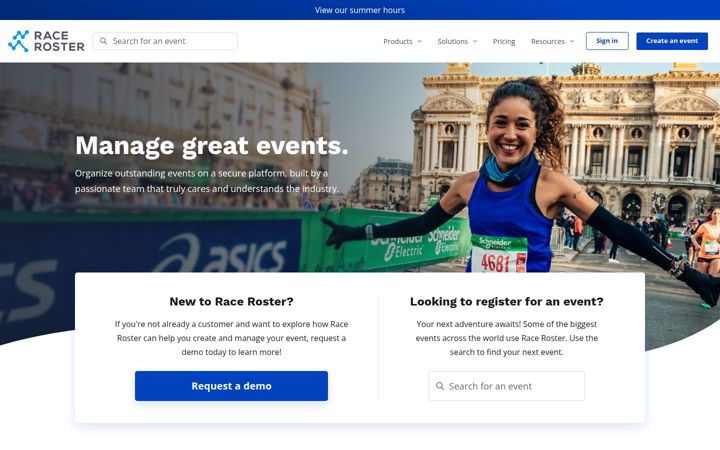Focus the header Search for an event field

tap(165, 41)
